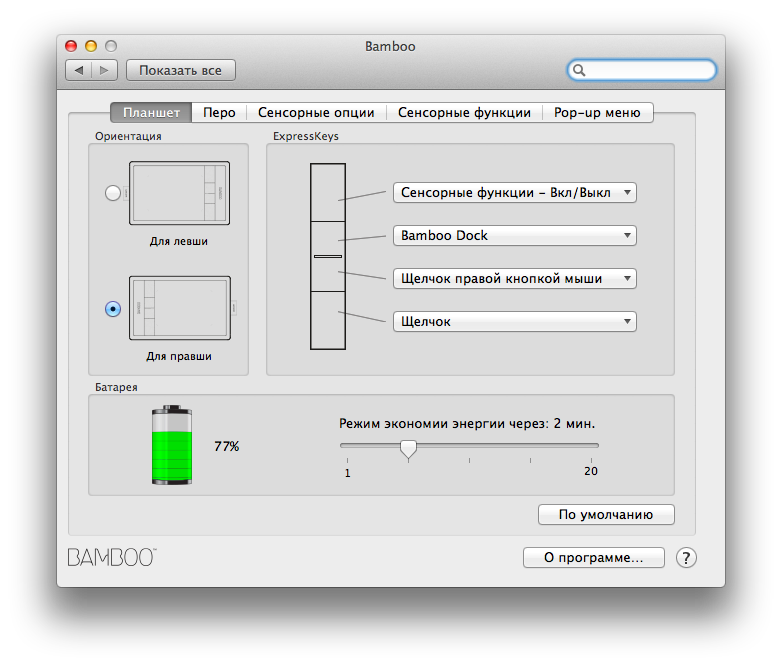Screen dimensions: 782x666
Task: Select the "Для левши" radio button
Action: pos(113,193)
